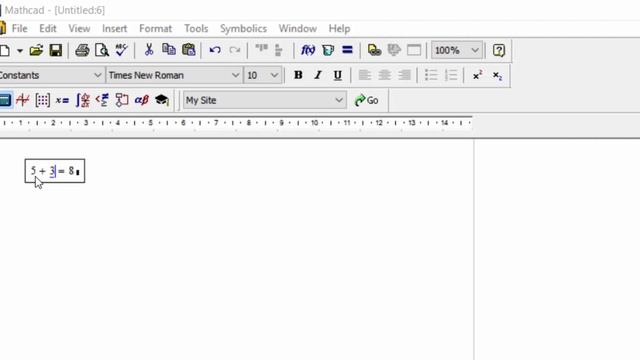Open the View menu
This screenshot has height=360, width=640.
pos(79,29)
